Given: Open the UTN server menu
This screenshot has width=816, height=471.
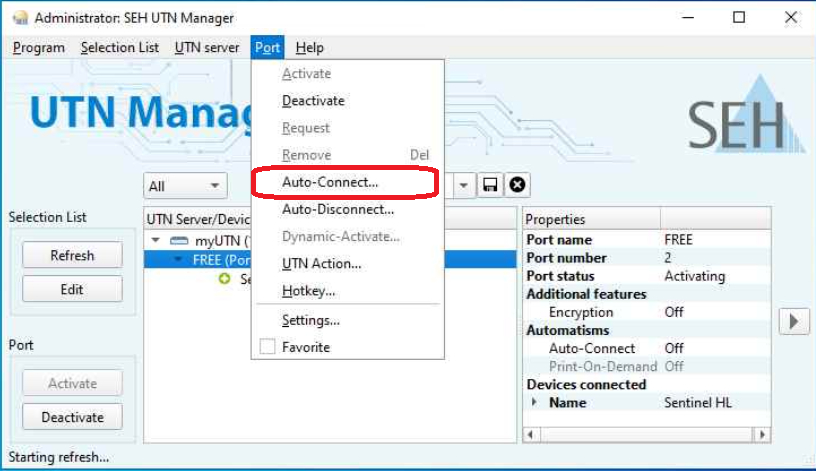Looking at the screenshot, I should (207, 47).
